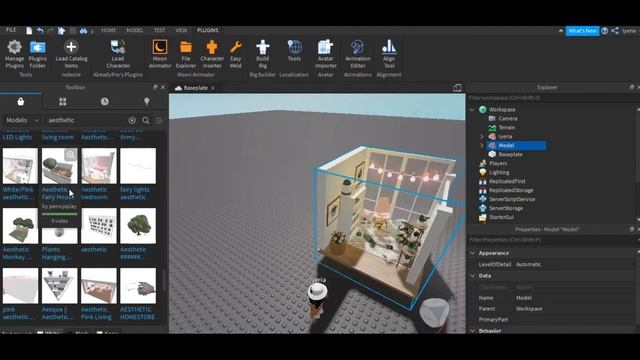
Task: Select the PLUGINS ribbon tab
Action: click(x=207, y=30)
